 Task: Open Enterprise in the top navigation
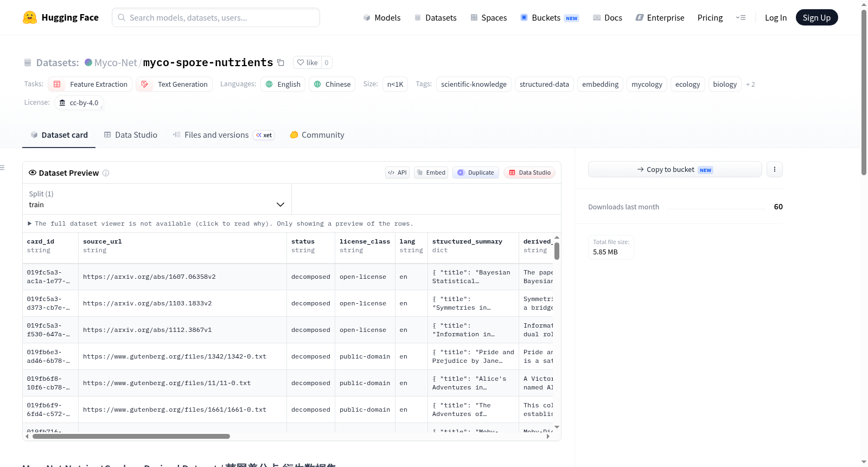tap(660, 17)
